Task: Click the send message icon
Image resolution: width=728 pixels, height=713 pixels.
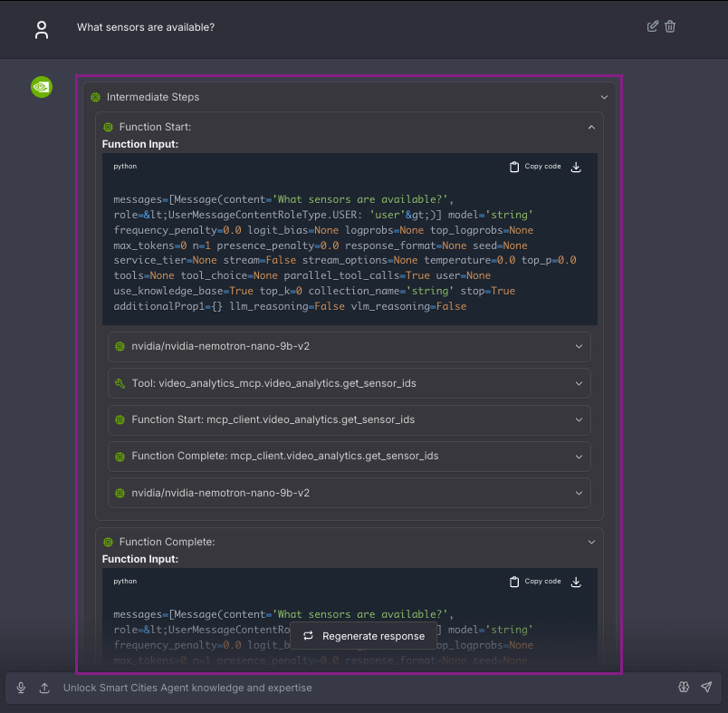Action: coord(707,688)
